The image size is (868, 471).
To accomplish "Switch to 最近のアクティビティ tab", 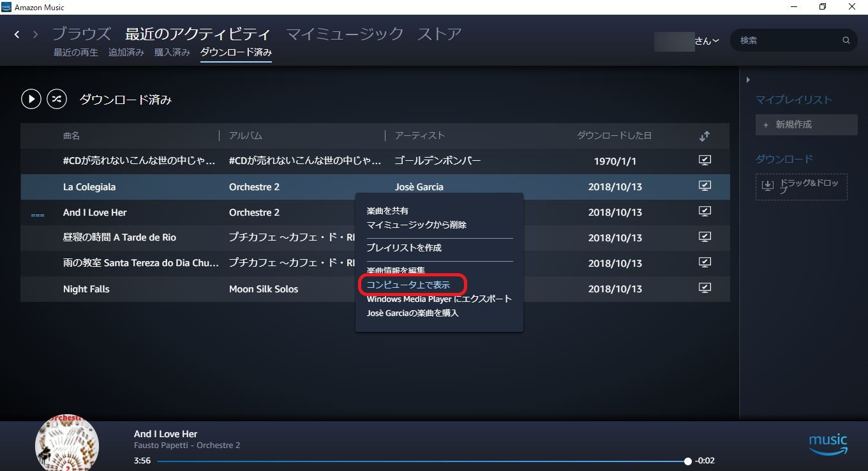I will [x=198, y=34].
